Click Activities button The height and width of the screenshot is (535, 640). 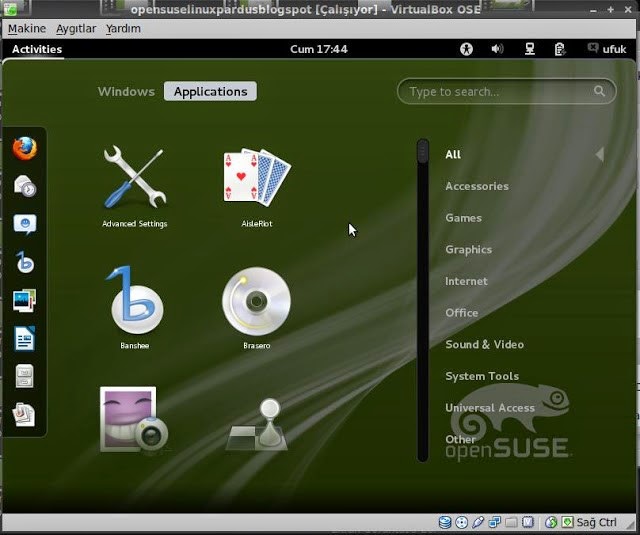tap(37, 49)
